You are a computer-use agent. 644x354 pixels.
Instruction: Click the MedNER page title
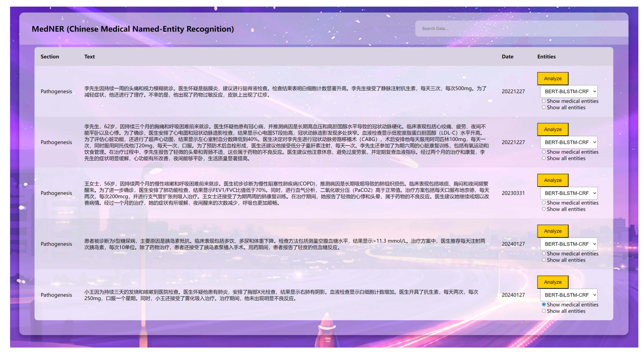pyautogui.click(x=133, y=29)
